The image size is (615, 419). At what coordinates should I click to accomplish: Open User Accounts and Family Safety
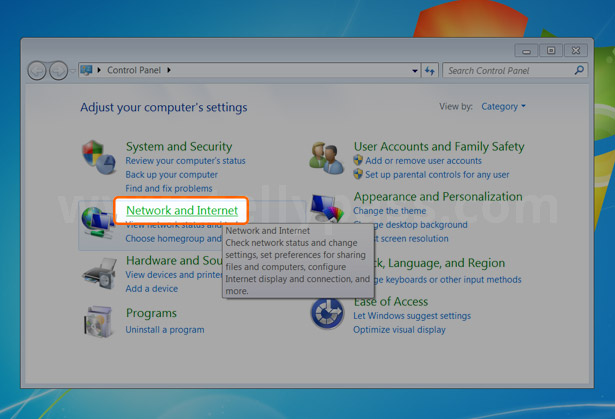[439, 146]
